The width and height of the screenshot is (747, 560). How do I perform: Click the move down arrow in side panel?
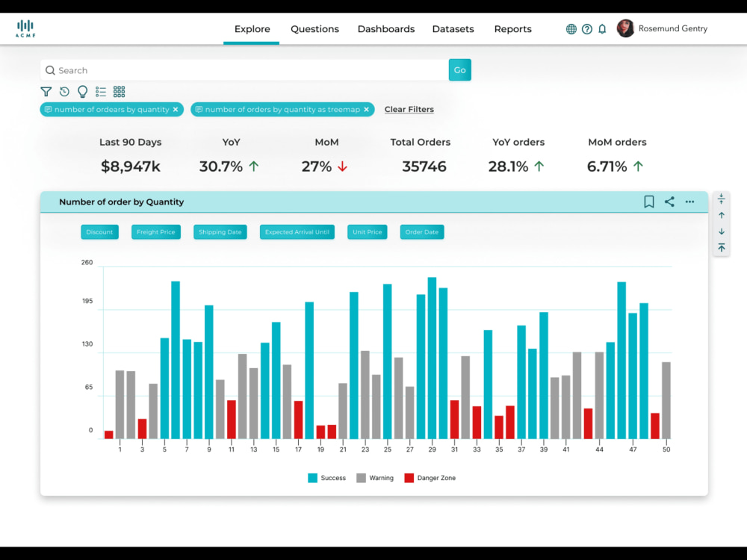pyautogui.click(x=722, y=231)
